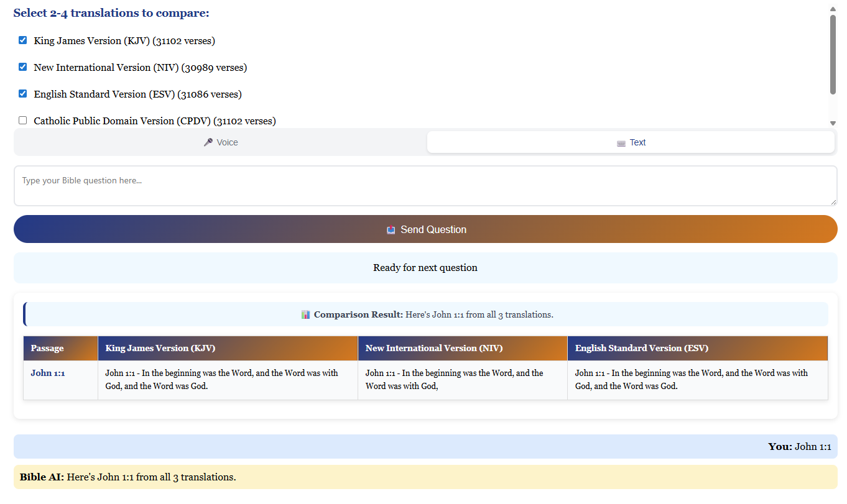Viewport: 847px width, 504px height.
Task: Click the English Standard Version (ESV) column header
Action: point(698,348)
